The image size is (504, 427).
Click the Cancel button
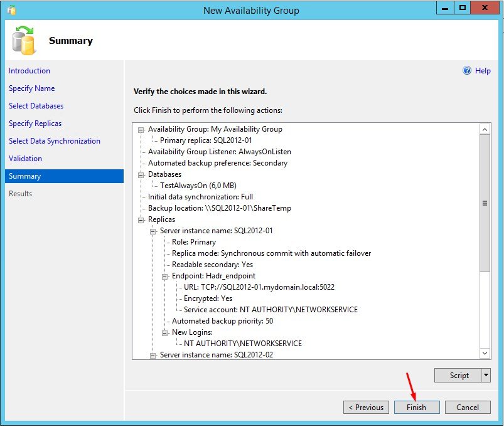point(467,407)
